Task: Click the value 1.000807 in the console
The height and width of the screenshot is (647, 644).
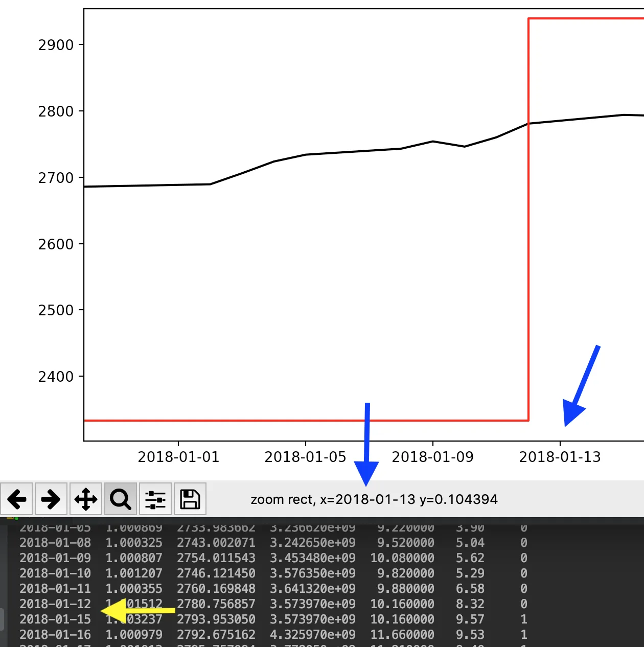Action: point(134,558)
